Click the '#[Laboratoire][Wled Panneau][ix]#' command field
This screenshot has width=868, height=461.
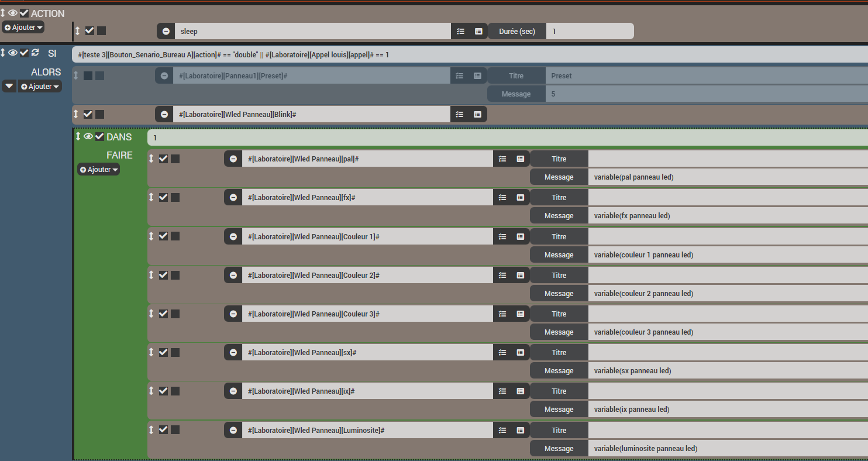coord(367,391)
